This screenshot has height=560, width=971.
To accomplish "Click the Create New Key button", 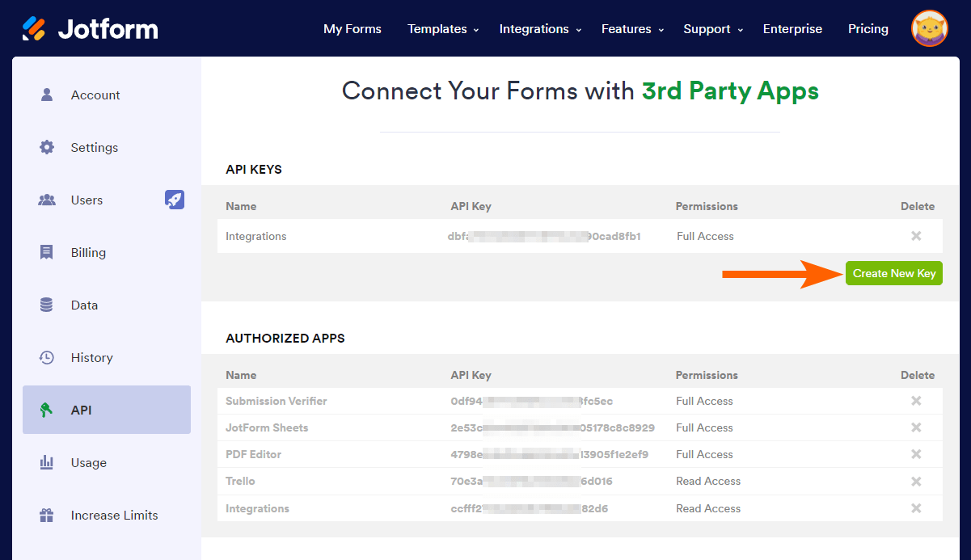I will click(x=894, y=273).
